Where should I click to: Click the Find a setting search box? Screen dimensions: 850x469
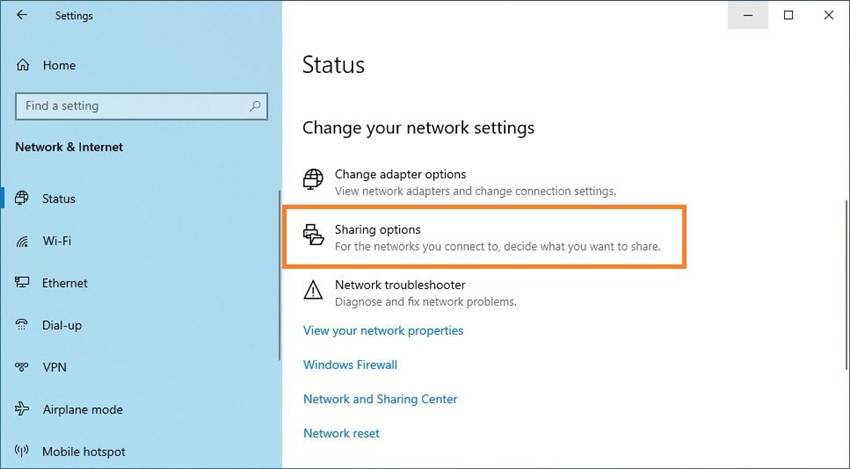[130, 106]
